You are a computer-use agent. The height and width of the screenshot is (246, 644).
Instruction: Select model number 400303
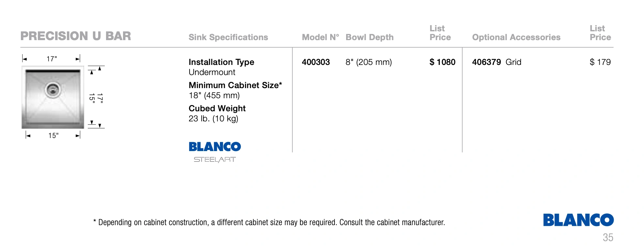[315, 62]
